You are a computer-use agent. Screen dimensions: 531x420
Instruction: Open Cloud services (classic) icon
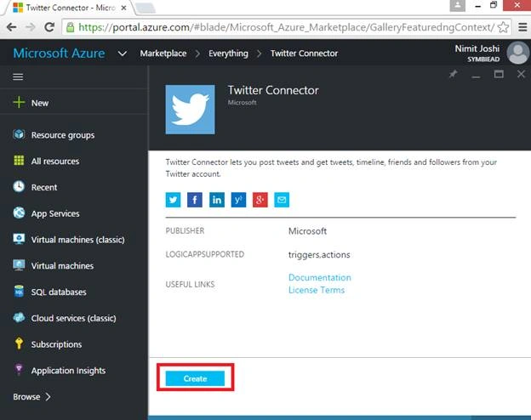point(19,317)
